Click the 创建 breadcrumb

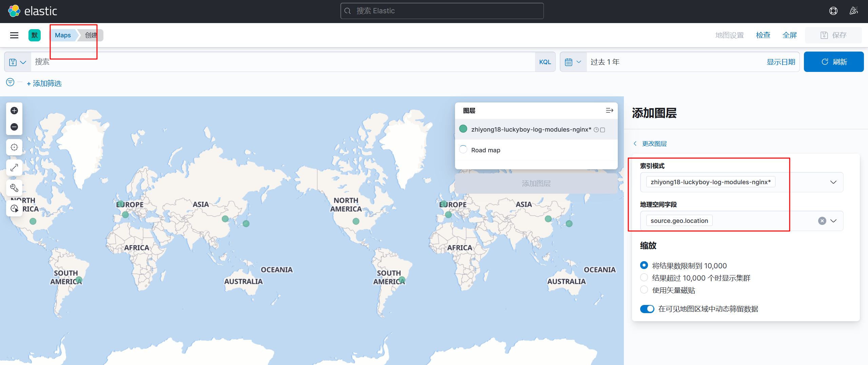pyautogui.click(x=91, y=35)
